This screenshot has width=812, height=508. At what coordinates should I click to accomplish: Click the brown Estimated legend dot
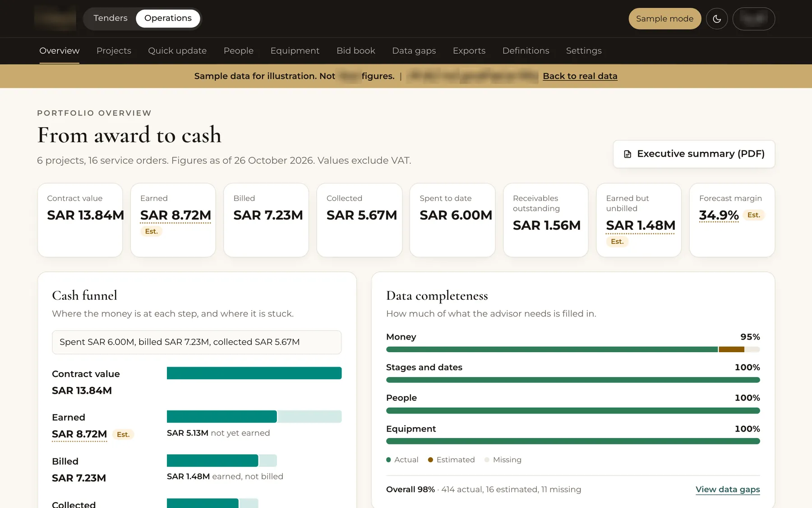[x=430, y=460]
